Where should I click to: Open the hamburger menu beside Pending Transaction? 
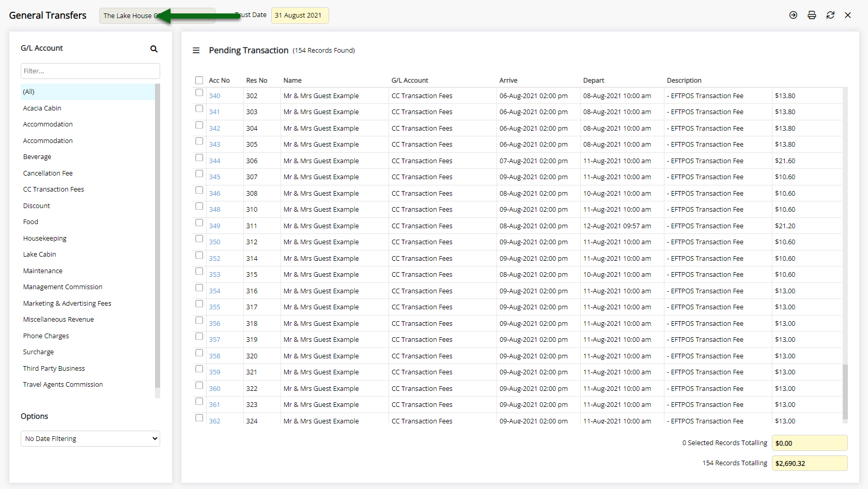(x=196, y=51)
